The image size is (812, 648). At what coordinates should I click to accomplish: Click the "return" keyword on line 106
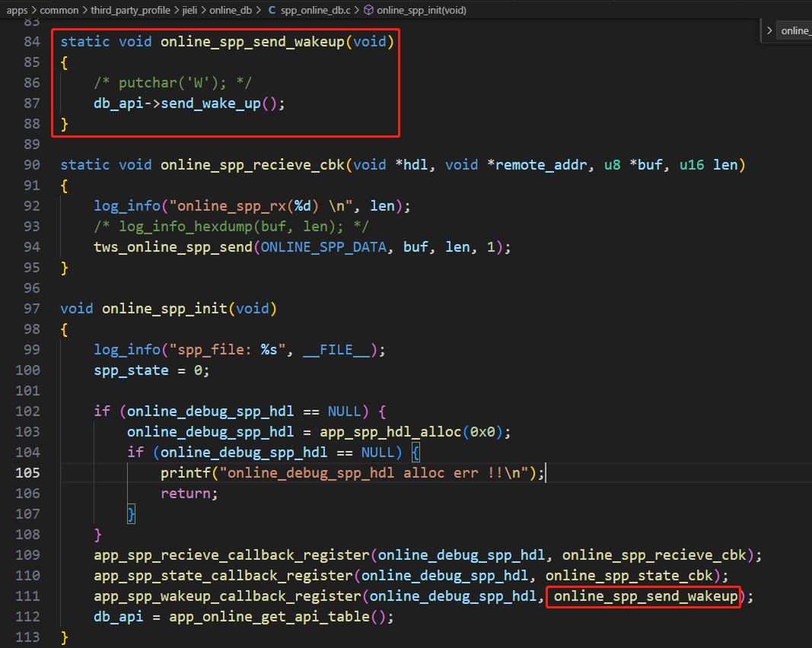tap(186, 494)
